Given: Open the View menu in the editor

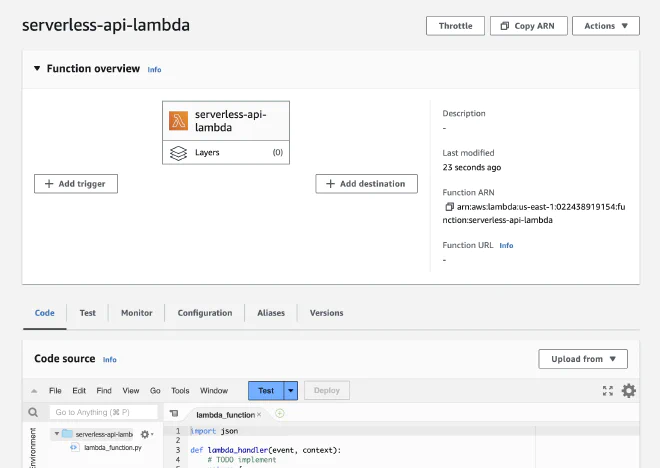Looking at the screenshot, I should pyautogui.click(x=130, y=391).
